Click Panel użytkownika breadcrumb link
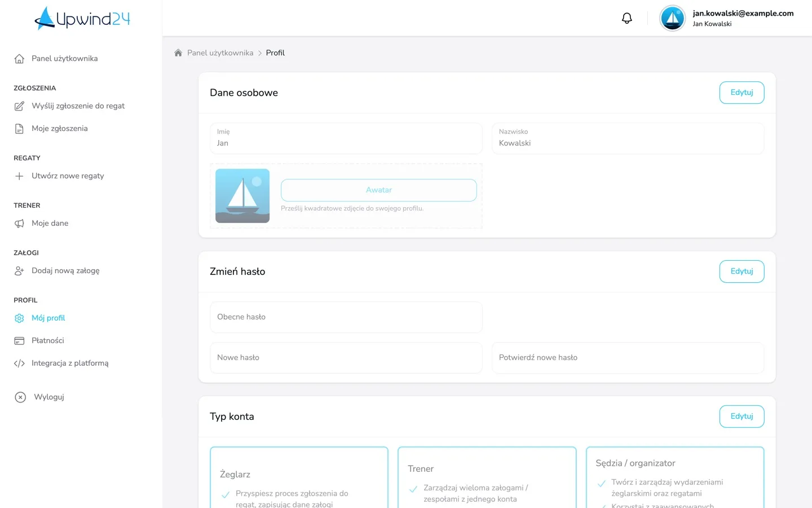This screenshot has height=508, width=812. [x=220, y=53]
